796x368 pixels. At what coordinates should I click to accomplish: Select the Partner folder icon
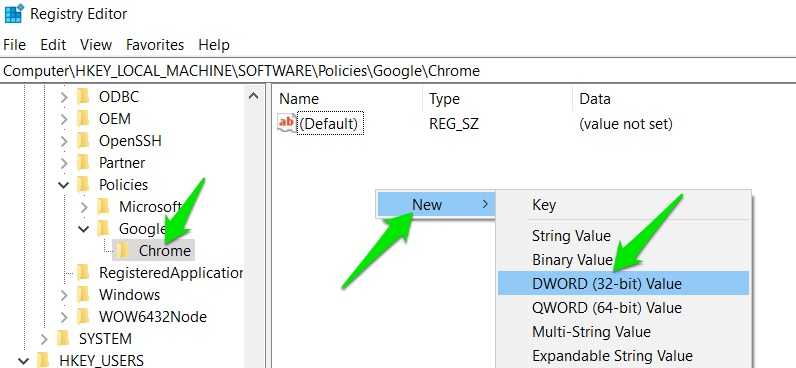[x=84, y=163]
